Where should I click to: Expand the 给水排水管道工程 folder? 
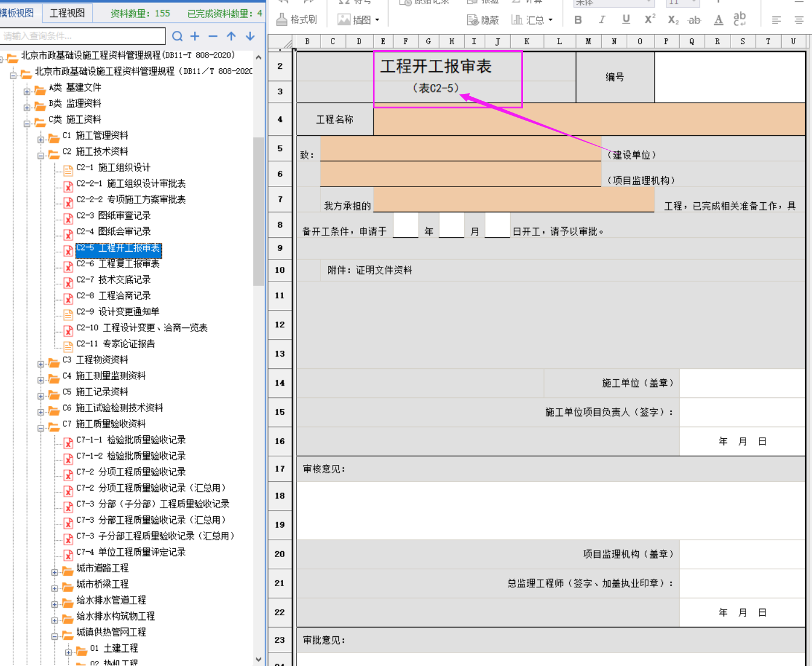click(55, 604)
